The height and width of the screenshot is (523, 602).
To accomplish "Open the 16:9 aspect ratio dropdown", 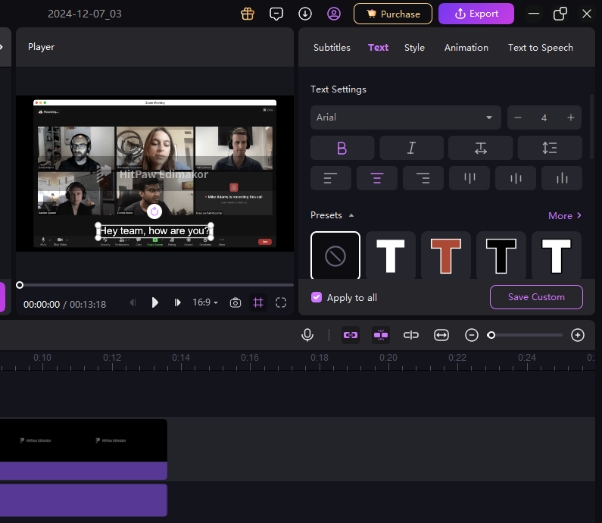I will (205, 303).
